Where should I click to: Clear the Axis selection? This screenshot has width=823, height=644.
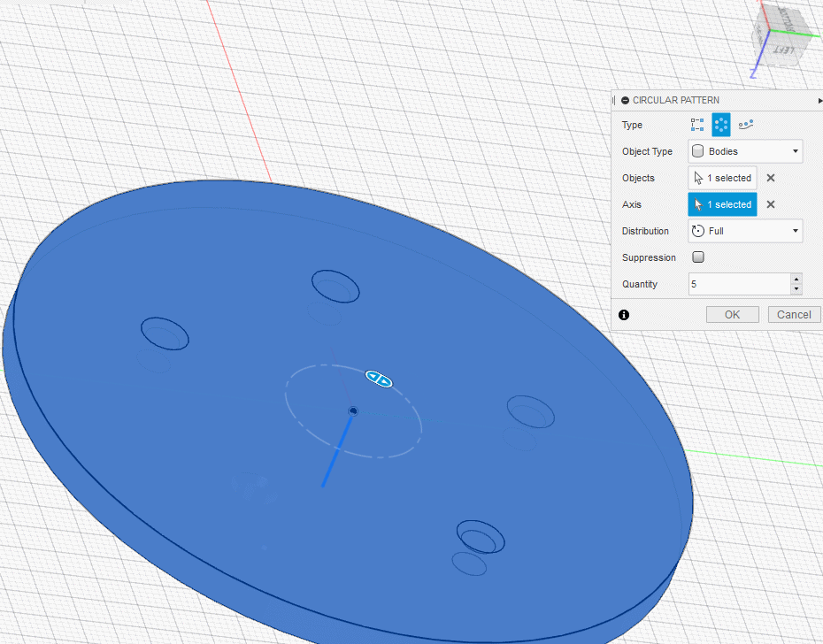point(771,204)
